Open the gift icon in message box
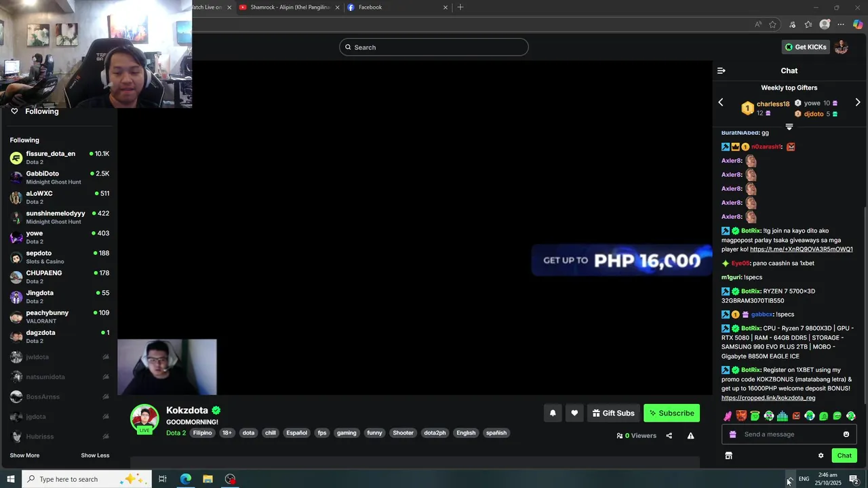Image resolution: width=868 pixels, height=488 pixels. [732, 434]
